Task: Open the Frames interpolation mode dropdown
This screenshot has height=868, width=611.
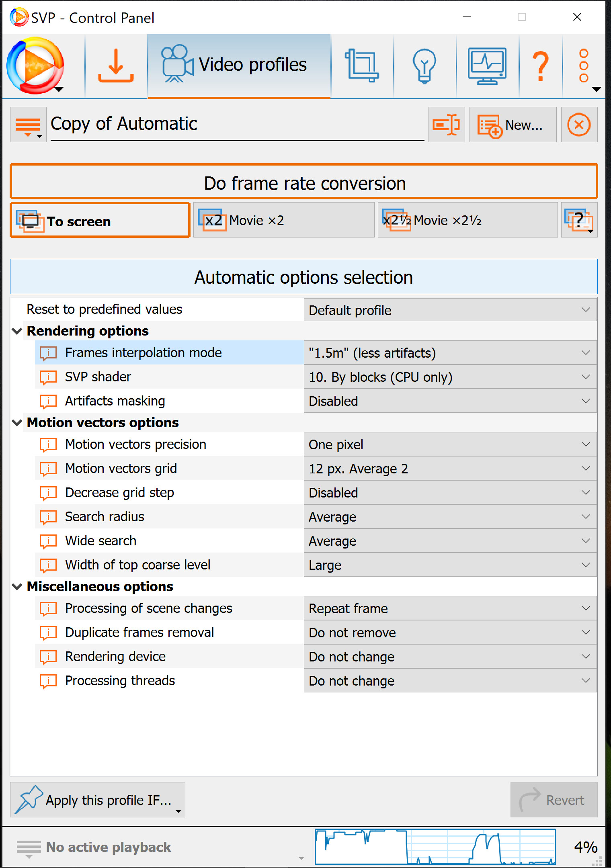Action: tap(450, 353)
